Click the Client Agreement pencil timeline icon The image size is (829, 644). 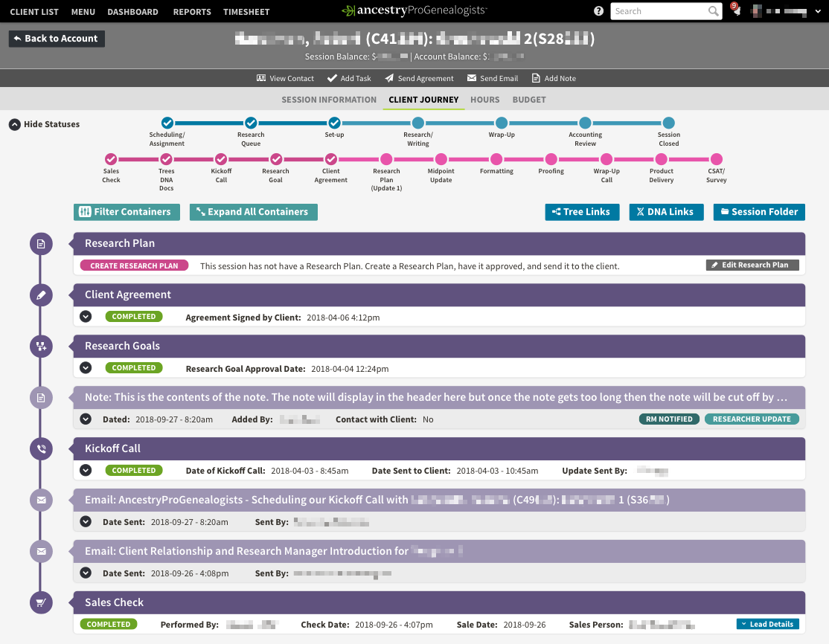point(41,295)
